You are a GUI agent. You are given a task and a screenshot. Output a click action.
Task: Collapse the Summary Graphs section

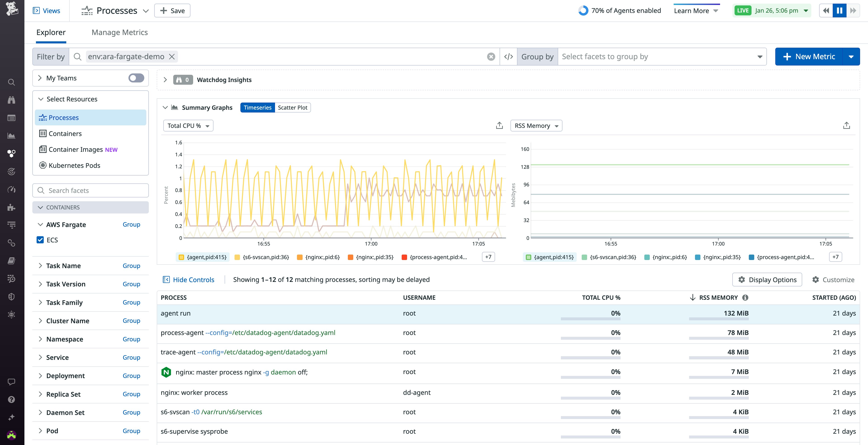(166, 107)
